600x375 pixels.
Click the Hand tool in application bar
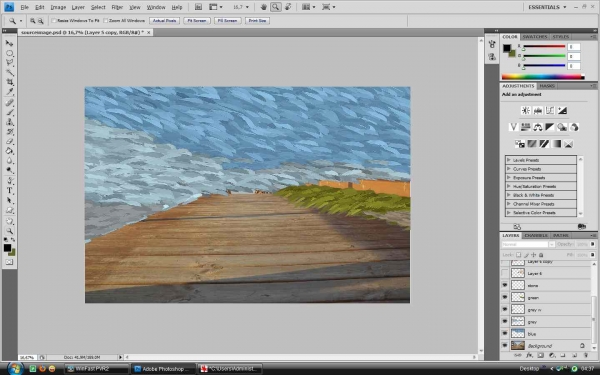click(264, 7)
